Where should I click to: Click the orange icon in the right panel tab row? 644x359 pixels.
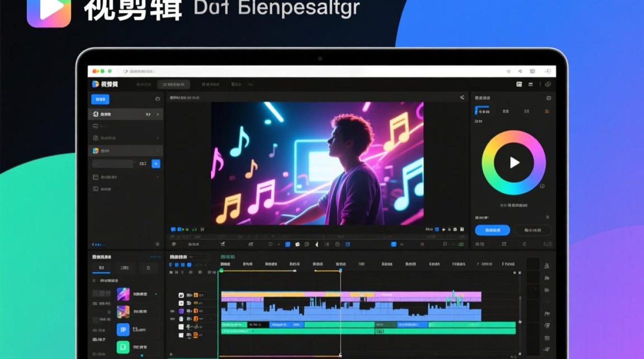click(x=546, y=111)
